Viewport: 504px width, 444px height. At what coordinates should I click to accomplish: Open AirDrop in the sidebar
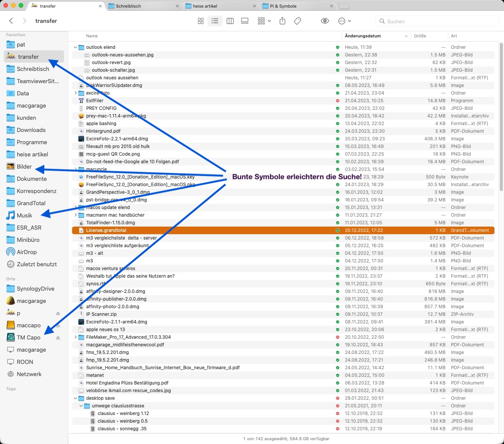coord(34,252)
